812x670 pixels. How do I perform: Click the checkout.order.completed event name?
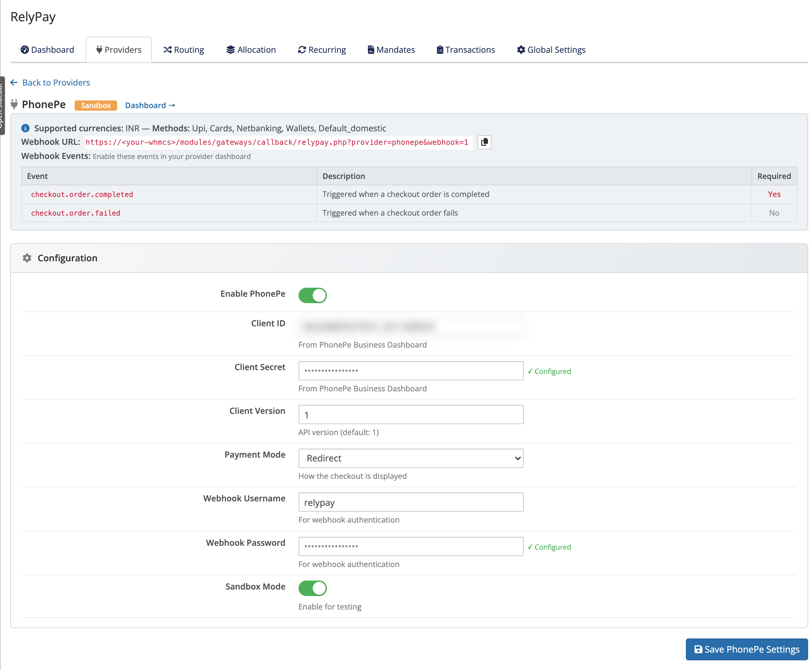[82, 194]
